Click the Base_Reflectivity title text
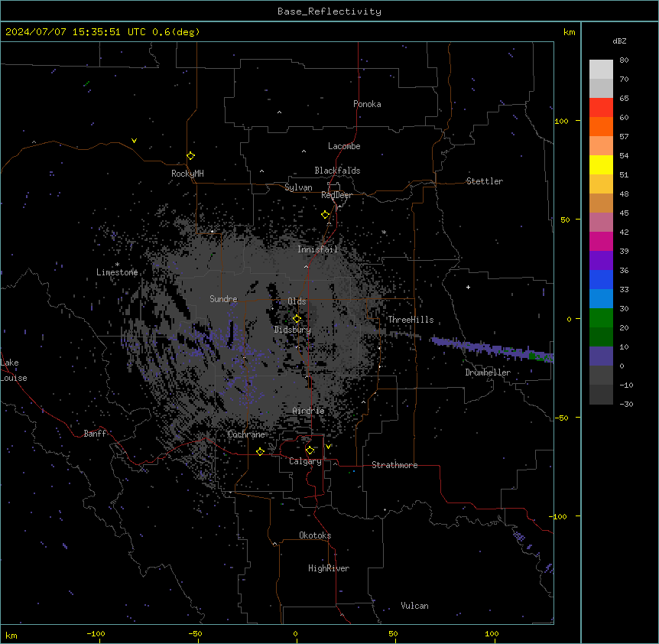 329,11
